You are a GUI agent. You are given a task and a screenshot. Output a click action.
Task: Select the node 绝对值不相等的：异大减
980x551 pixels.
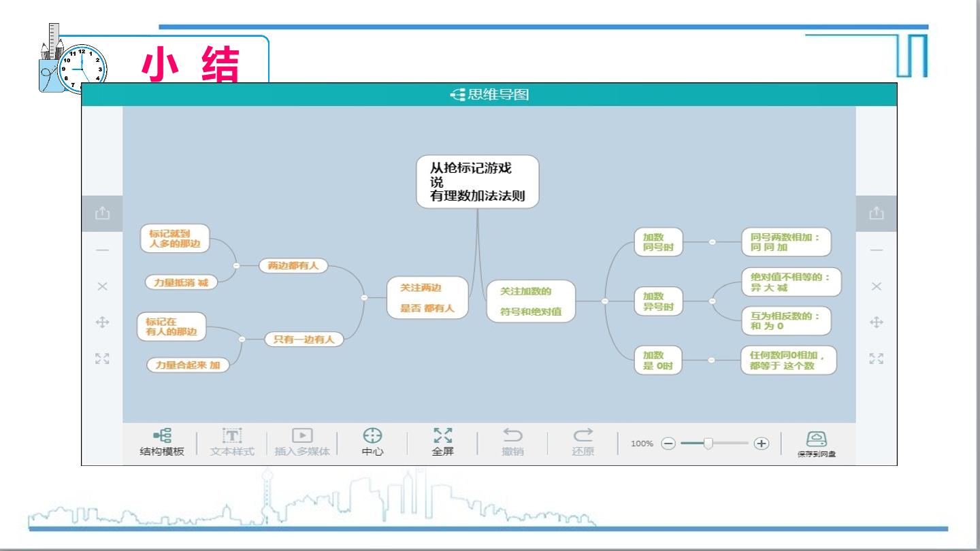coord(791,282)
